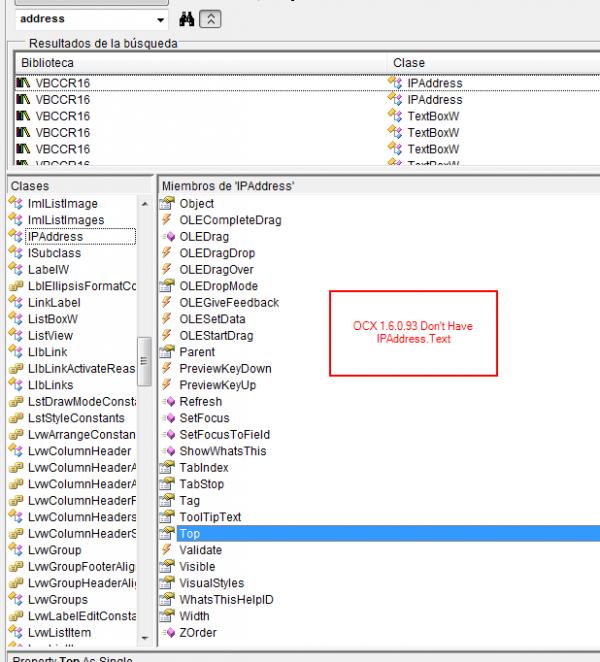The height and width of the screenshot is (662, 600).
Task: Click the Parent property icon
Action: [x=167, y=352]
